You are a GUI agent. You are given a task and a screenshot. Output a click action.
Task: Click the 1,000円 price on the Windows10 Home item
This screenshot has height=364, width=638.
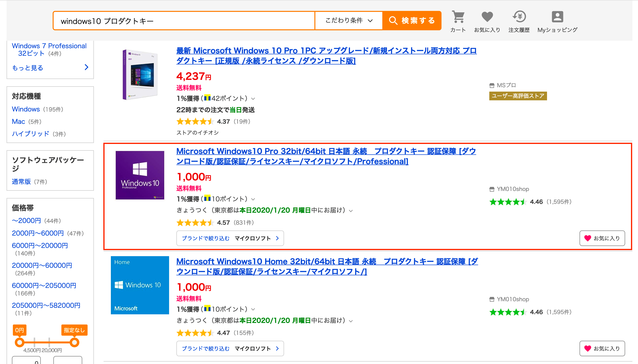pos(194,287)
